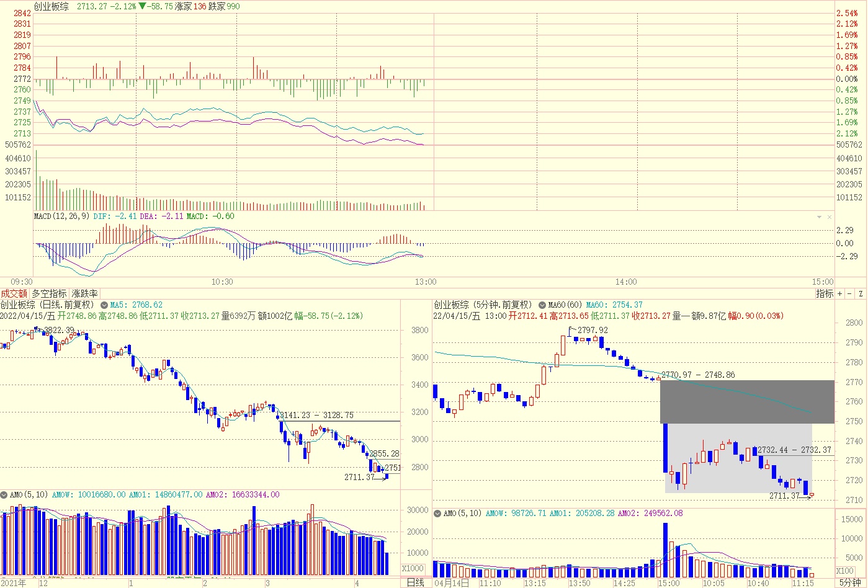This screenshot has width=868, height=588.
Task: Click the DIF: -2.41 value
Action: tap(115, 216)
